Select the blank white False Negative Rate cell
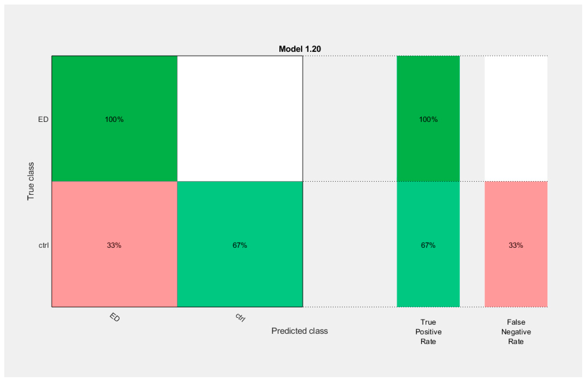 point(516,119)
